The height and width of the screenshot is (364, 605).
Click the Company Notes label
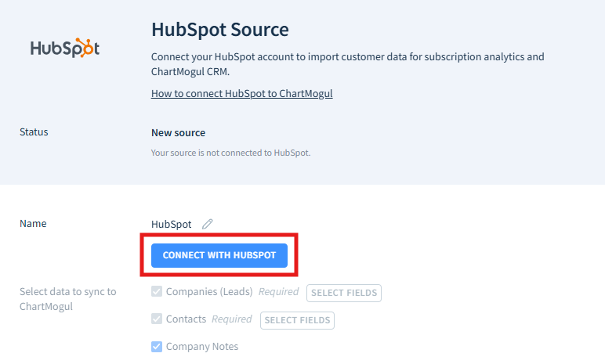pos(202,347)
